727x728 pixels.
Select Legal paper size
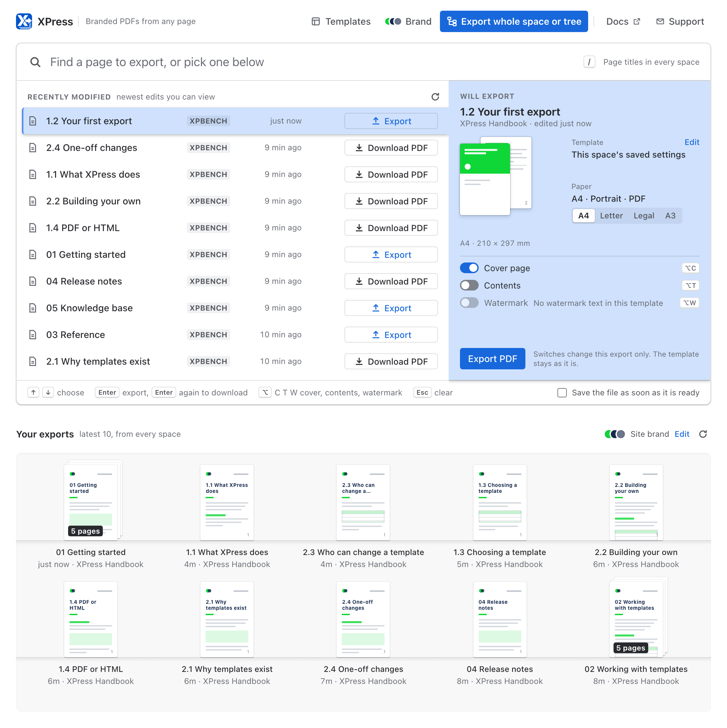pos(644,216)
